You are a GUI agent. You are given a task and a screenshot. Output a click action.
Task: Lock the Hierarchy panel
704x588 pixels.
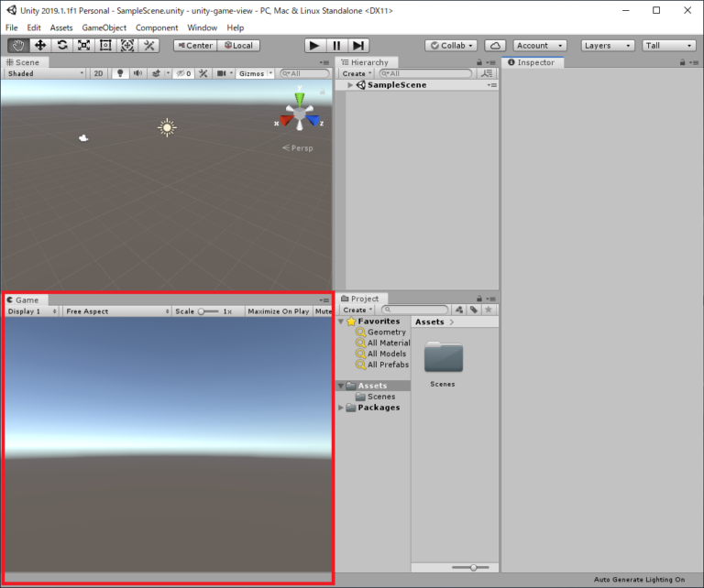tap(479, 62)
